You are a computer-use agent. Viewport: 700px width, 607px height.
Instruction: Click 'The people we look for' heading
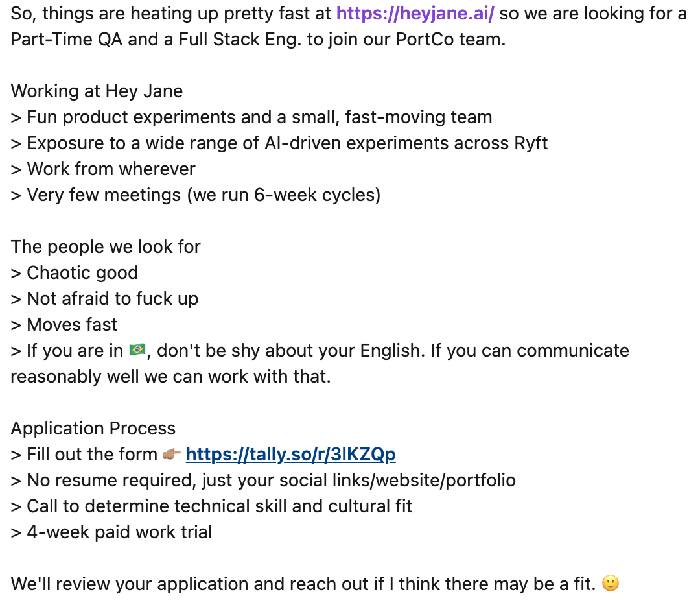tap(106, 247)
